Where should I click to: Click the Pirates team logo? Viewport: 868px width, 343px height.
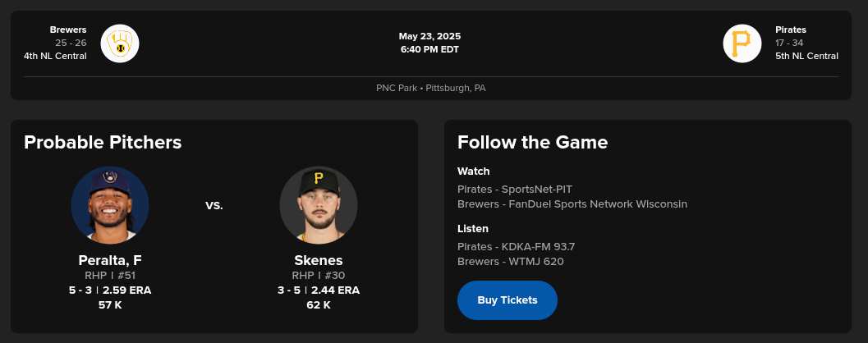coord(742,43)
